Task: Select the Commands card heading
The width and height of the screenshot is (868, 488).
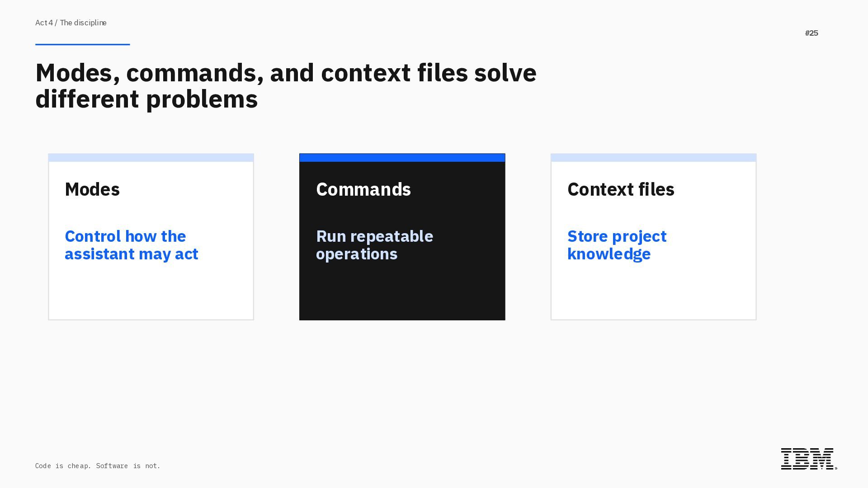Action: (363, 189)
